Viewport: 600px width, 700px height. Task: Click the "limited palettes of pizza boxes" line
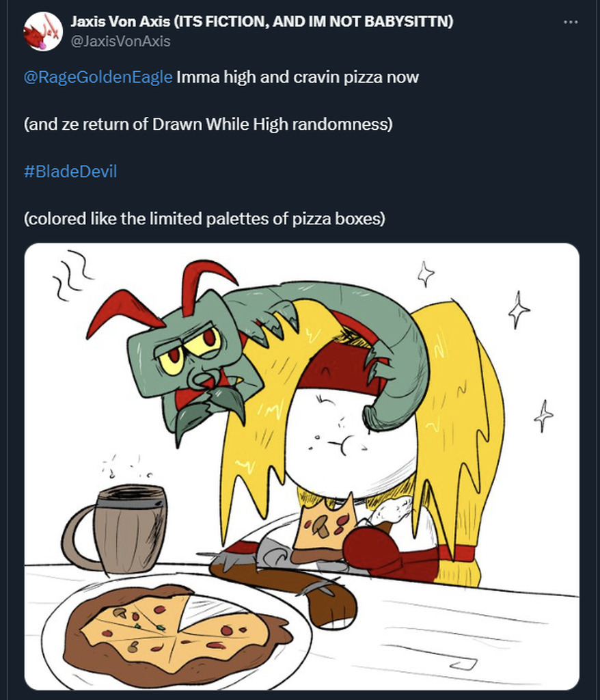tap(204, 219)
